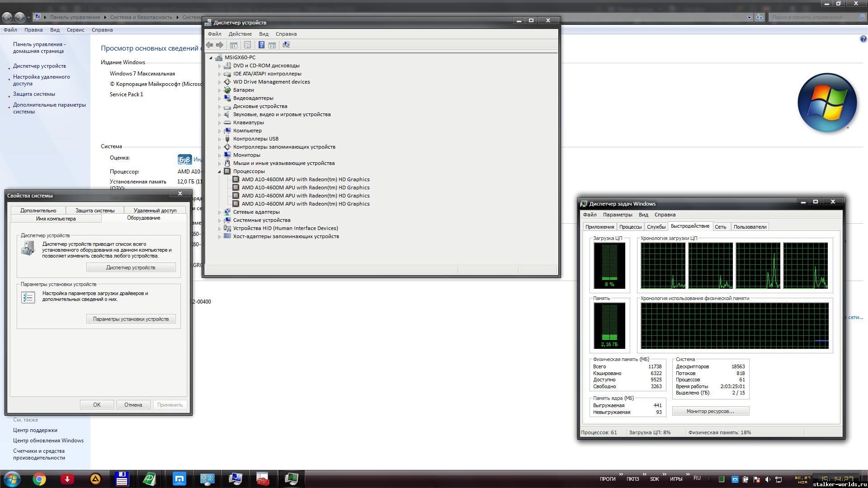Expand ПРОГИ toolbar chevron on taskbar

pyautogui.click(x=621, y=474)
